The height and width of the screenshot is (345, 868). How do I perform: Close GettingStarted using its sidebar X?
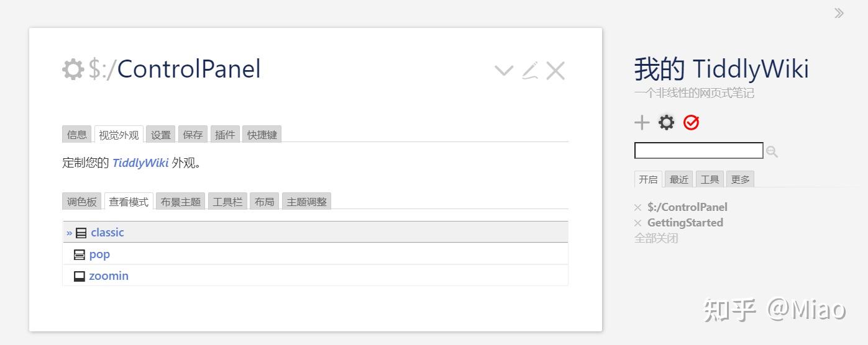637,223
